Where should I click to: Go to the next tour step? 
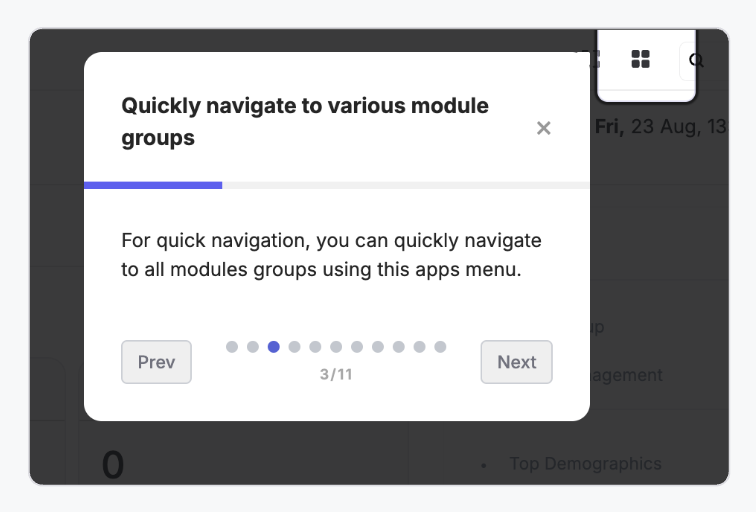click(516, 362)
